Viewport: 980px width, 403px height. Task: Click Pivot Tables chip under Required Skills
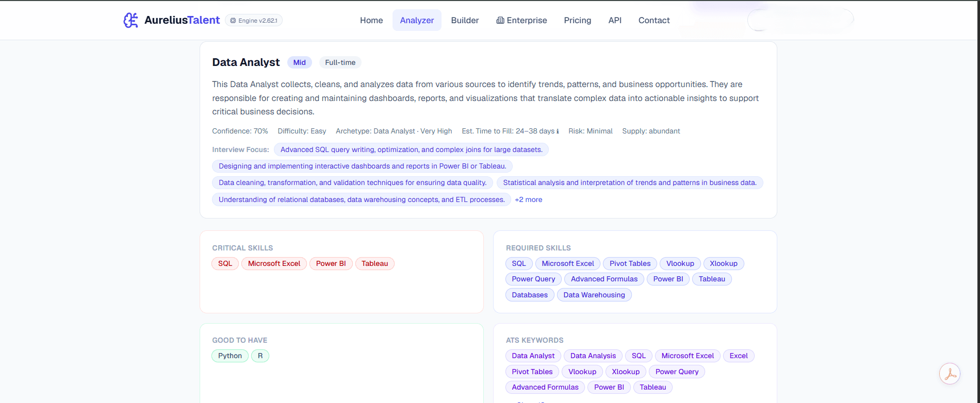(630, 263)
